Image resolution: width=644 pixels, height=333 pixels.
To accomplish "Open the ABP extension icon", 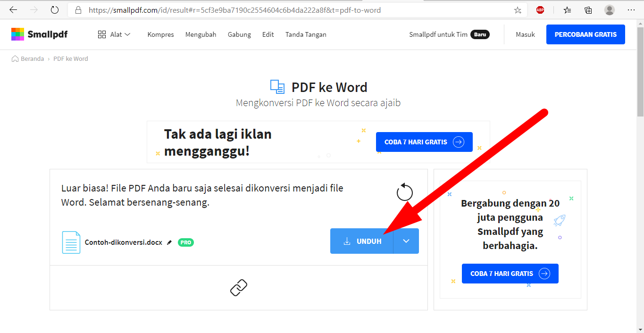I will [540, 10].
